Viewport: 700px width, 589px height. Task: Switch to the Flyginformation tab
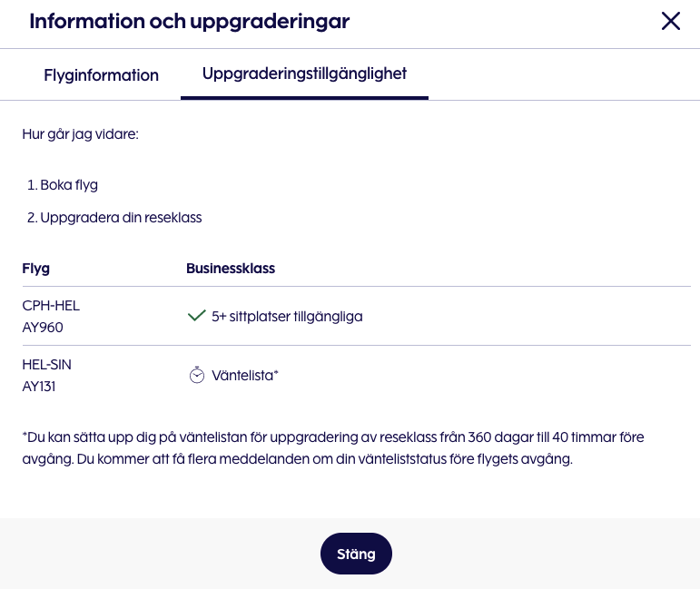(x=101, y=75)
